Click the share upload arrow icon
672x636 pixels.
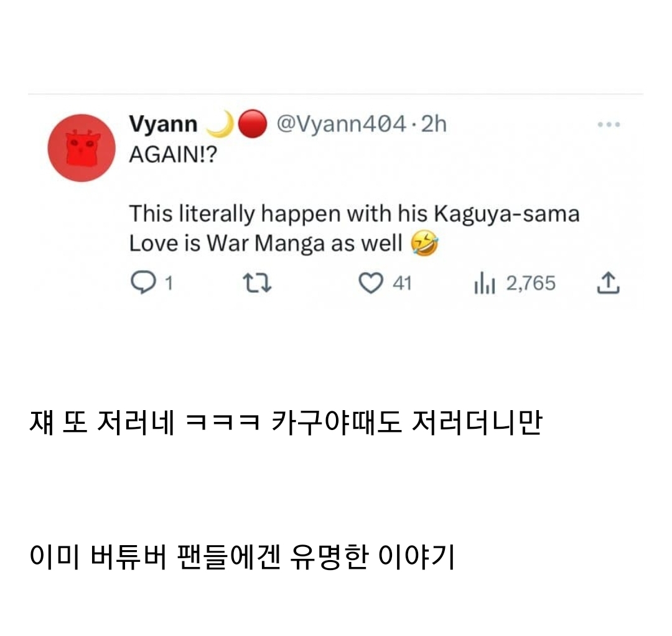608,284
